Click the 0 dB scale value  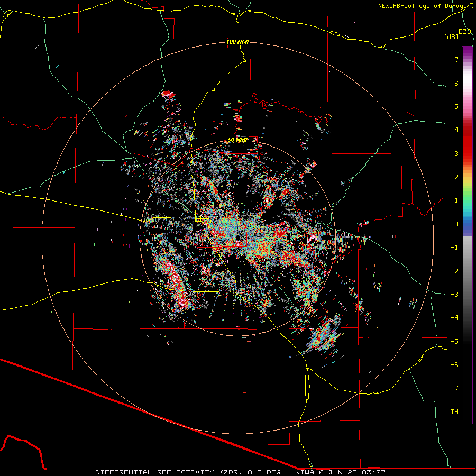tap(456, 224)
